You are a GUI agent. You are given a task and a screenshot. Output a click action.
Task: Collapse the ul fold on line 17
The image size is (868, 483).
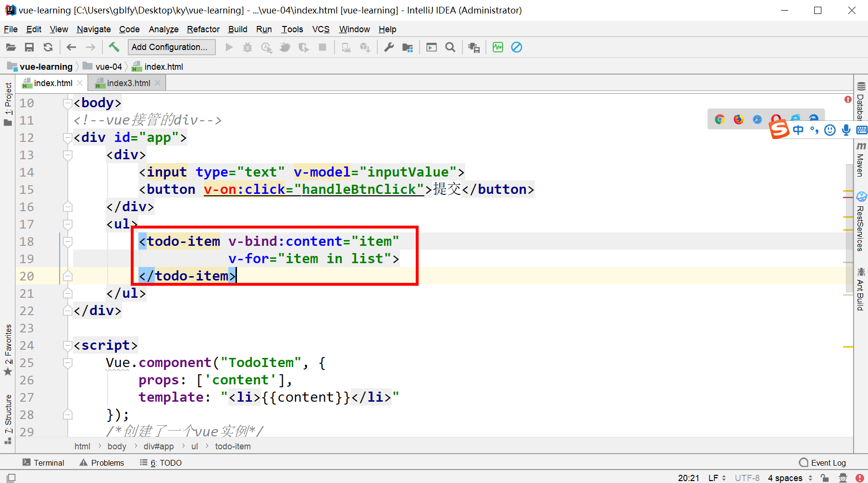tap(68, 224)
